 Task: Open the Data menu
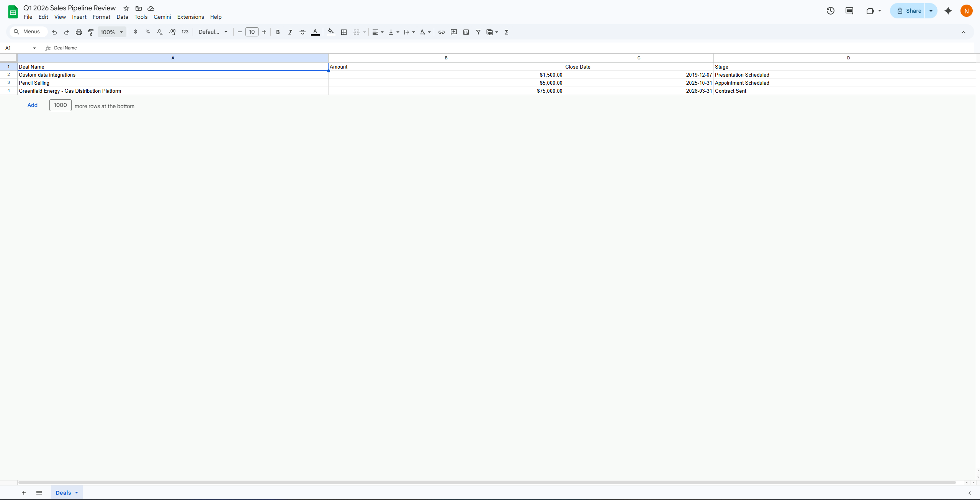tap(122, 17)
